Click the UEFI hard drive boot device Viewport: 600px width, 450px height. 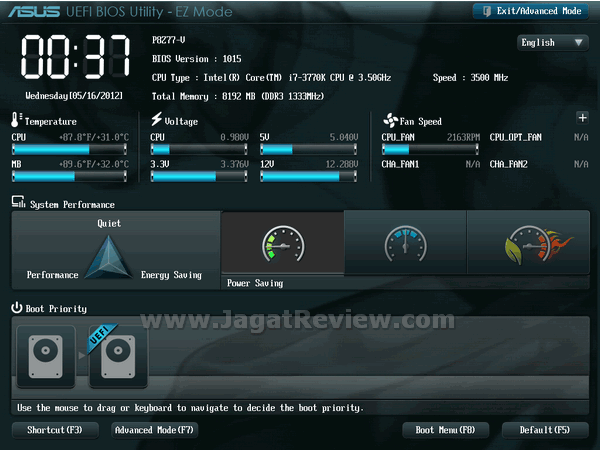[118, 356]
